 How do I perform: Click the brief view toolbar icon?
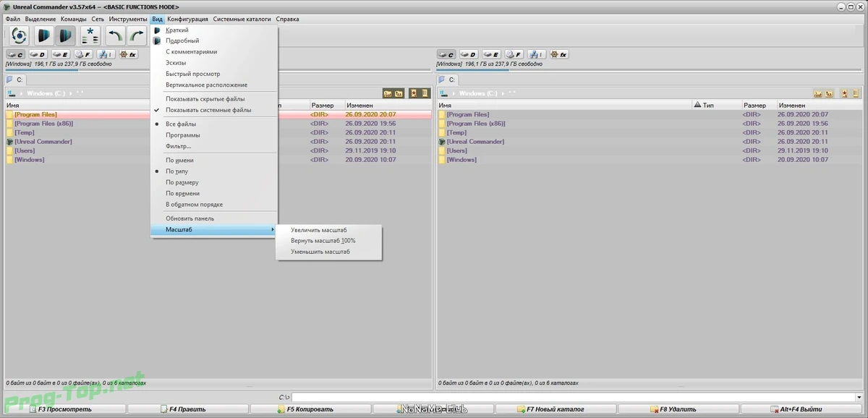[x=44, y=35]
